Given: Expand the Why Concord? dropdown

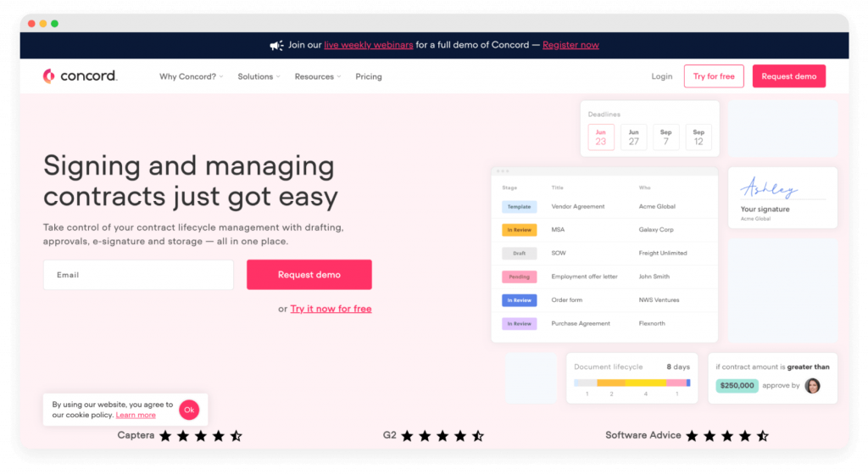Looking at the screenshot, I should [x=191, y=76].
